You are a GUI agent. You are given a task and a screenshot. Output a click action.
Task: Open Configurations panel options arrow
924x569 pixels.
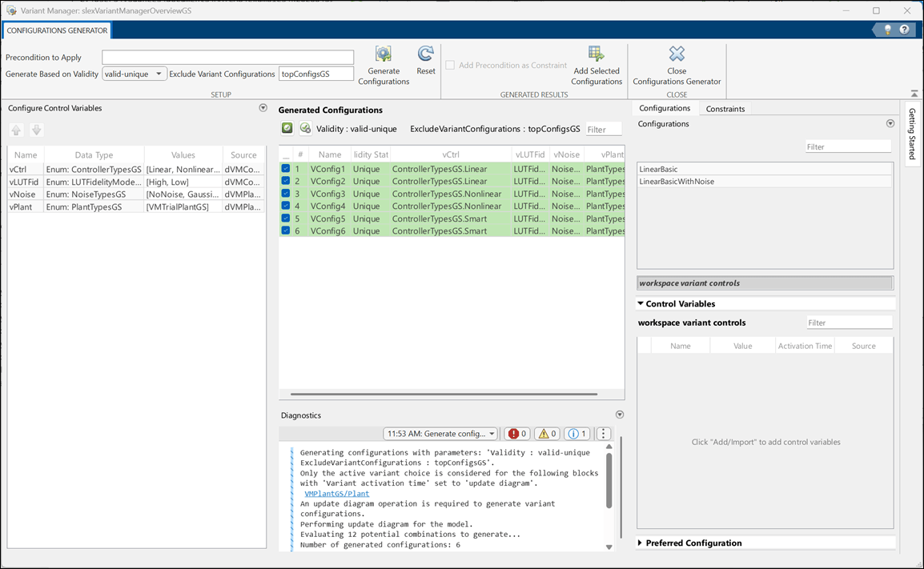[890, 124]
